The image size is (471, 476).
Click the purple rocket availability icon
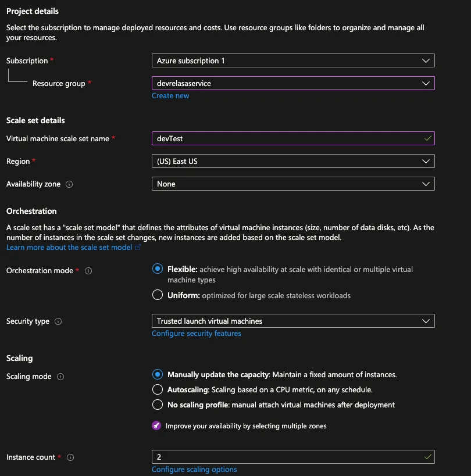point(156,426)
